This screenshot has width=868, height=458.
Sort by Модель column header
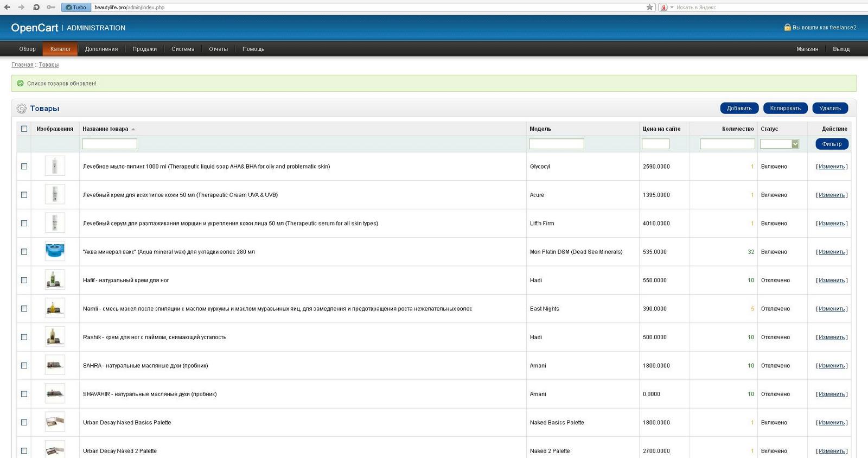click(x=540, y=129)
